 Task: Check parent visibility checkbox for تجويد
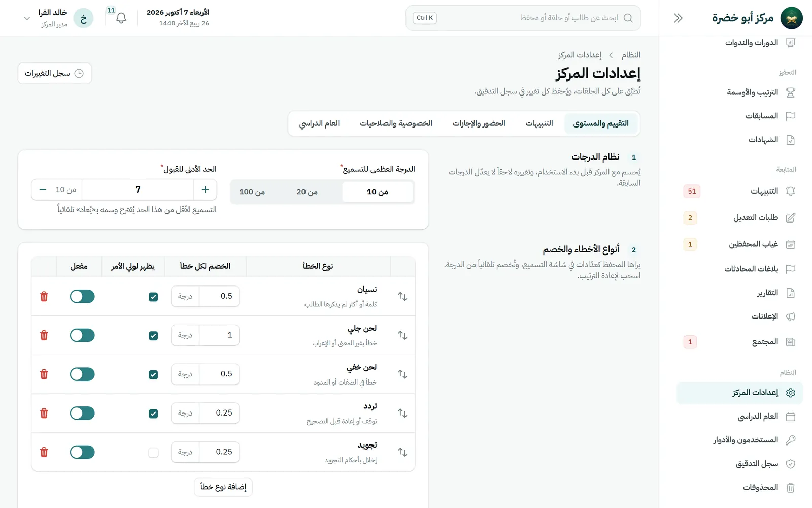(x=153, y=453)
